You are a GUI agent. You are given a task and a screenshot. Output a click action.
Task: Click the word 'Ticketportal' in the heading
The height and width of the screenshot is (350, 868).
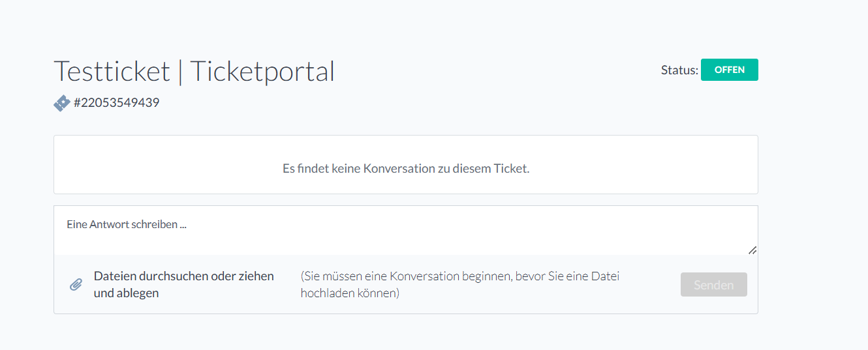(x=262, y=71)
